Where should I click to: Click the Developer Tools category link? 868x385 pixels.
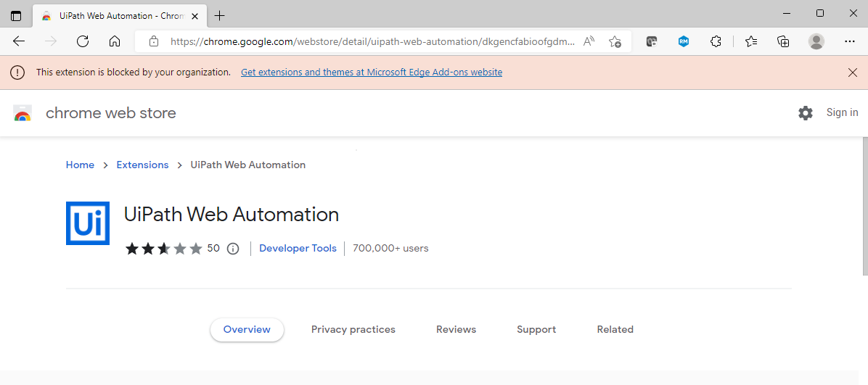click(298, 248)
